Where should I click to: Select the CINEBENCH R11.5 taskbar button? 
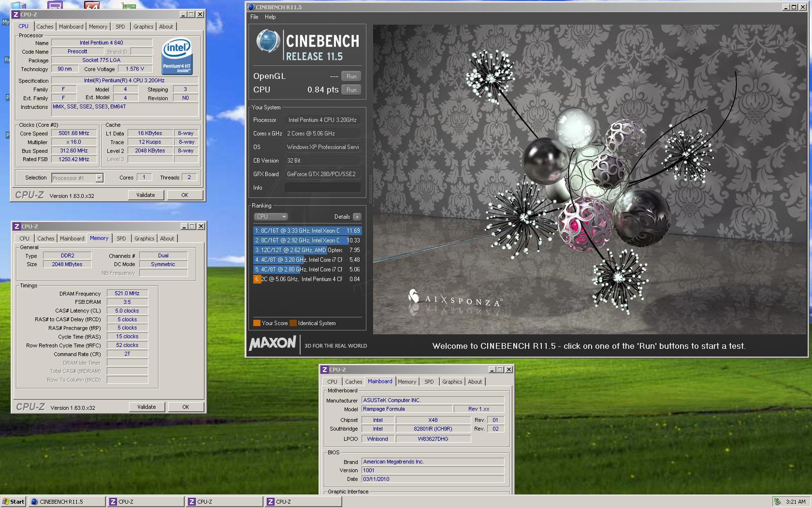point(67,502)
